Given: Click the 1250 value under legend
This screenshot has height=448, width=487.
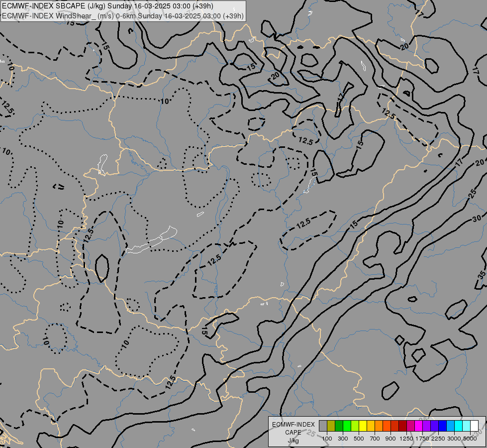Looking at the screenshot, I should pyautogui.click(x=406, y=439).
